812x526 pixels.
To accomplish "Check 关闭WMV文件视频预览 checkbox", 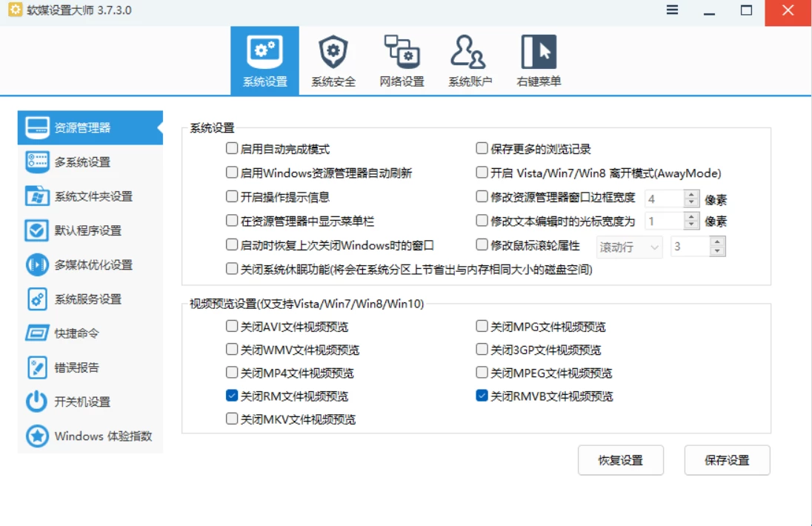I will (231, 350).
